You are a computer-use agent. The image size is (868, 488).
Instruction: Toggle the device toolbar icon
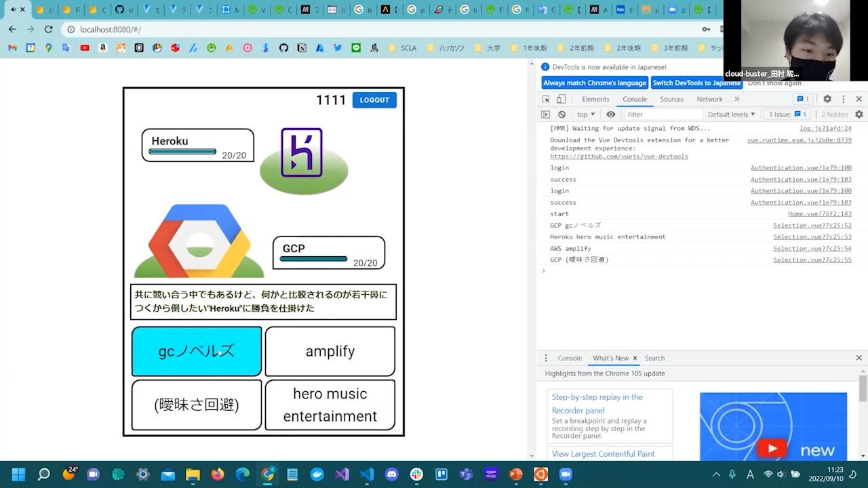coord(561,99)
